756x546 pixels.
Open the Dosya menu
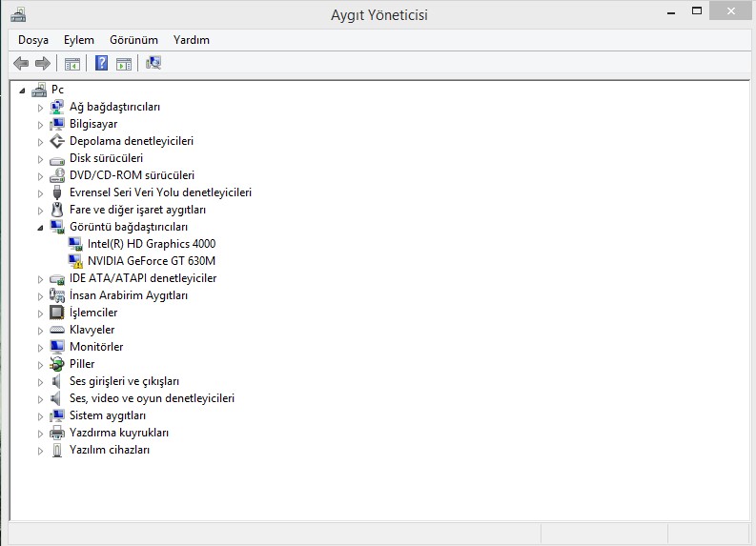click(x=33, y=40)
